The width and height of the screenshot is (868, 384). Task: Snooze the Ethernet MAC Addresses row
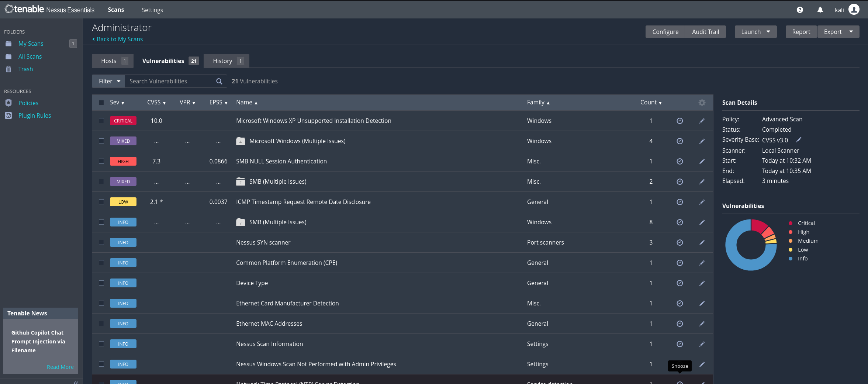[x=679, y=324]
